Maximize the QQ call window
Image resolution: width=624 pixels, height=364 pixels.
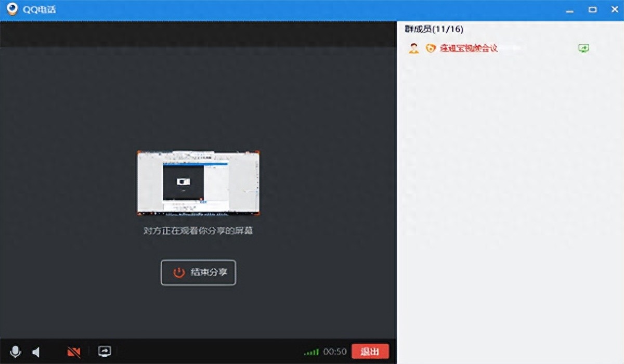(x=592, y=9)
